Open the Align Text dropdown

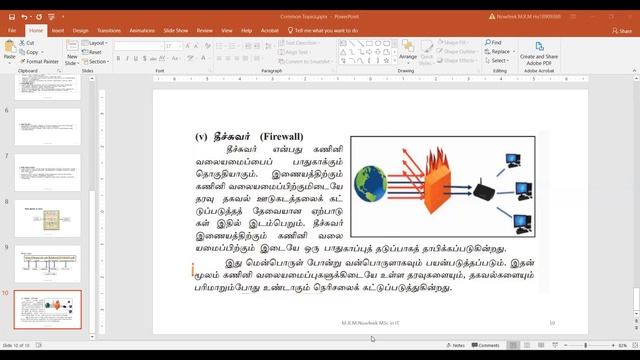pyautogui.click(x=294, y=52)
